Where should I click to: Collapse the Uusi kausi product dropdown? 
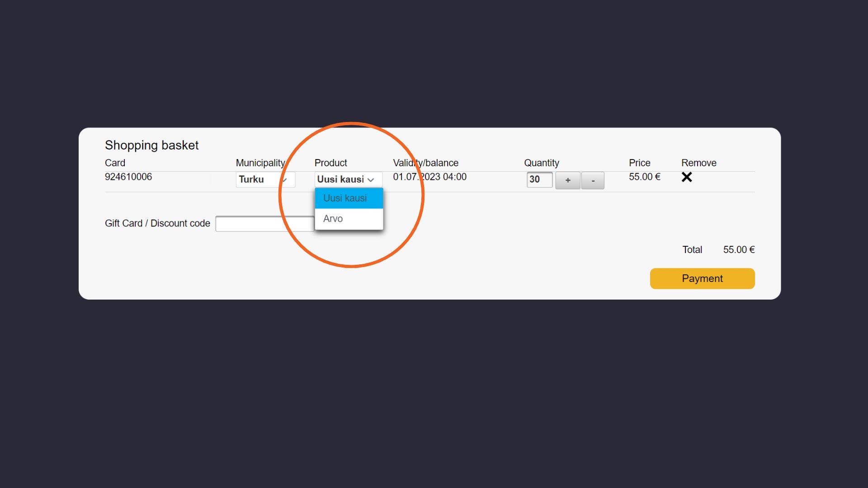click(348, 179)
